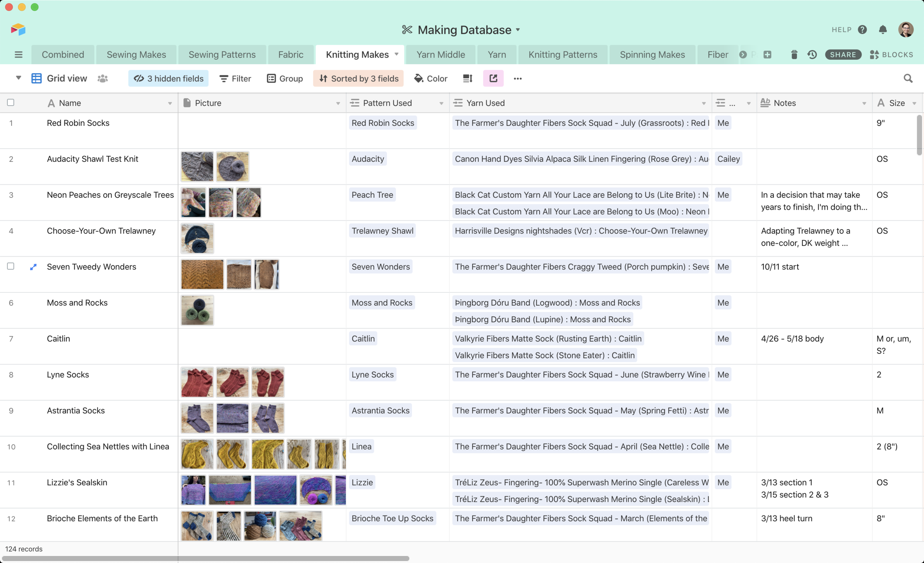Select the Lizzie's Sealskin name cell

(x=111, y=490)
